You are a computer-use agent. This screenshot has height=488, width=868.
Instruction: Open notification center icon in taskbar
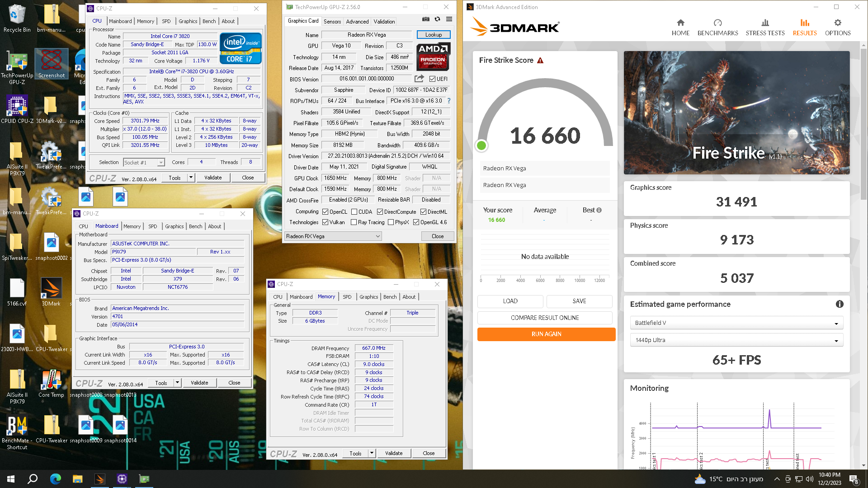coord(854,479)
